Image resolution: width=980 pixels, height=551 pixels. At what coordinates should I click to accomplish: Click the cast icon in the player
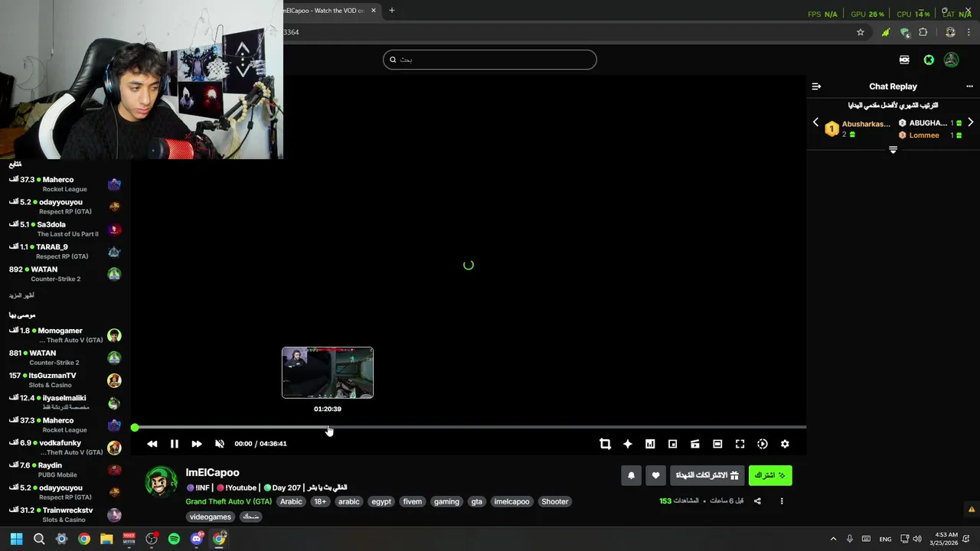(695, 444)
